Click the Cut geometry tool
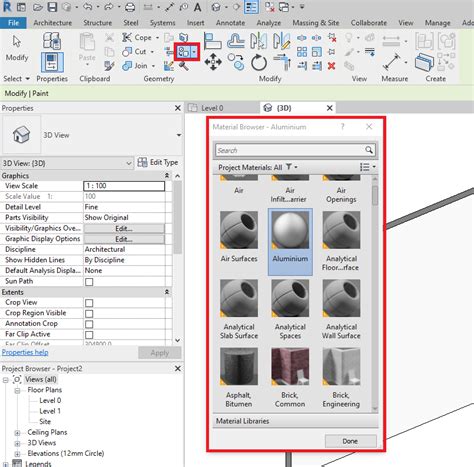The image size is (474, 467). [x=135, y=52]
